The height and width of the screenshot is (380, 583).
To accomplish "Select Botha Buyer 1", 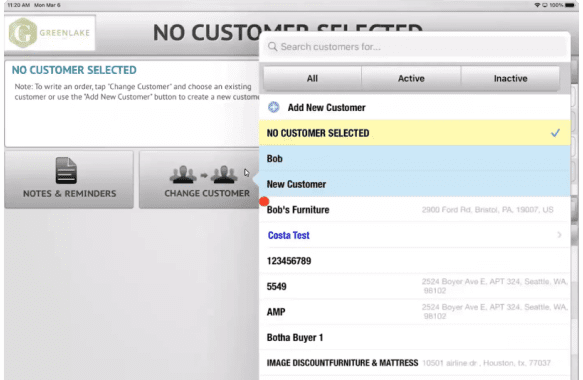I will click(x=415, y=338).
